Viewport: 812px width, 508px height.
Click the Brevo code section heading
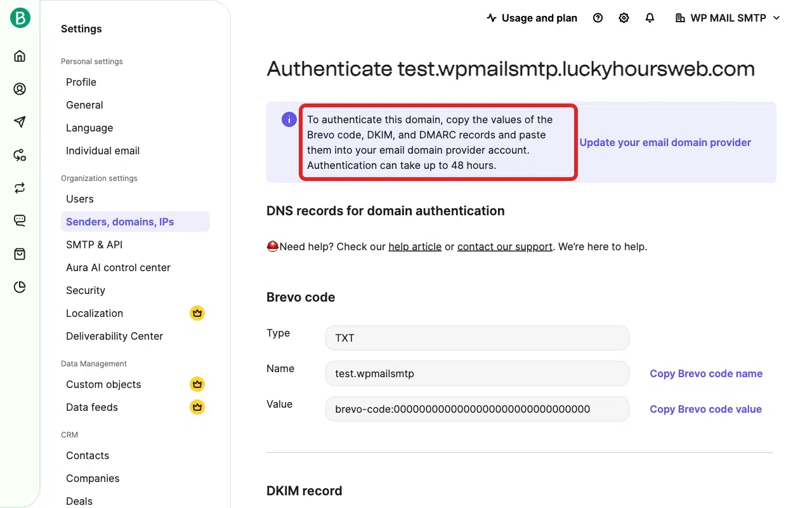pos(301,297)
